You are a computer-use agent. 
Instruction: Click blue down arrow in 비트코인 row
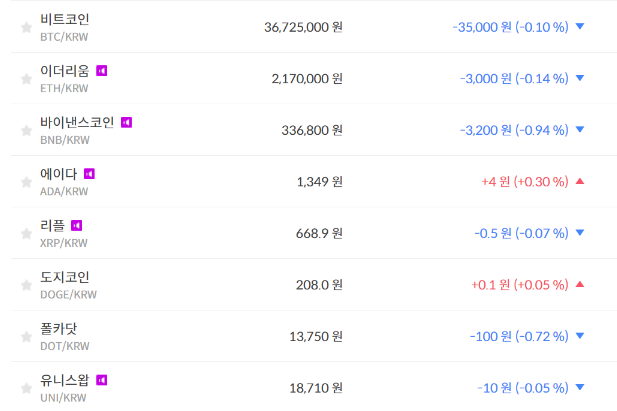click(x=580, y=27)
